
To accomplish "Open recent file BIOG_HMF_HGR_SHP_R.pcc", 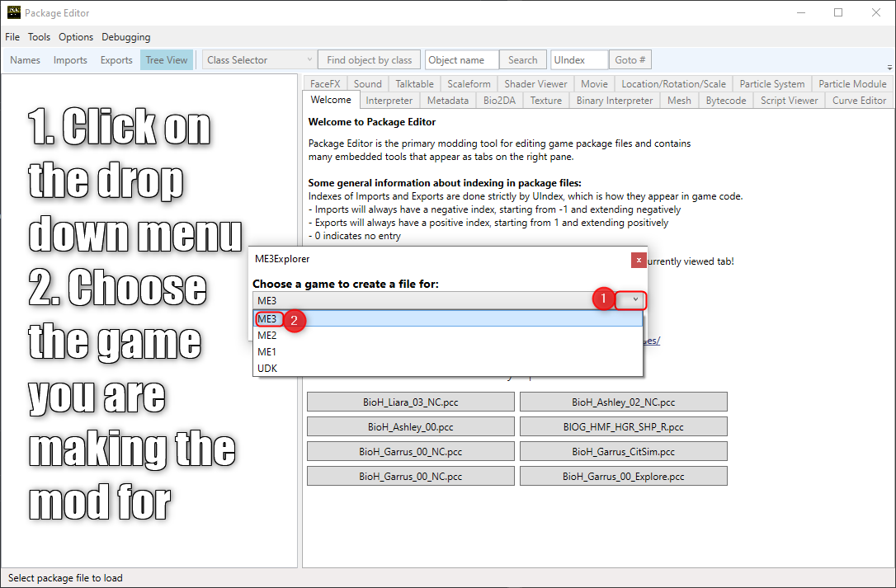I will (x=624, y=427).
